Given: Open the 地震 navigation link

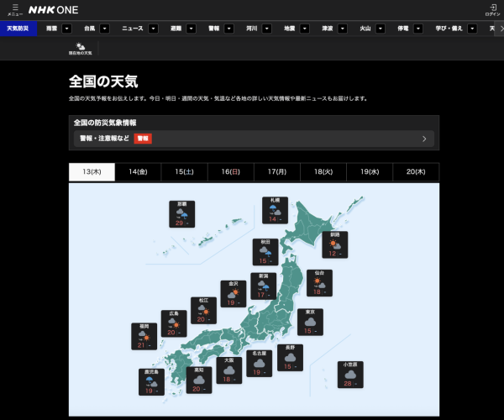Looking at the screenshot, I should [290, 29].
